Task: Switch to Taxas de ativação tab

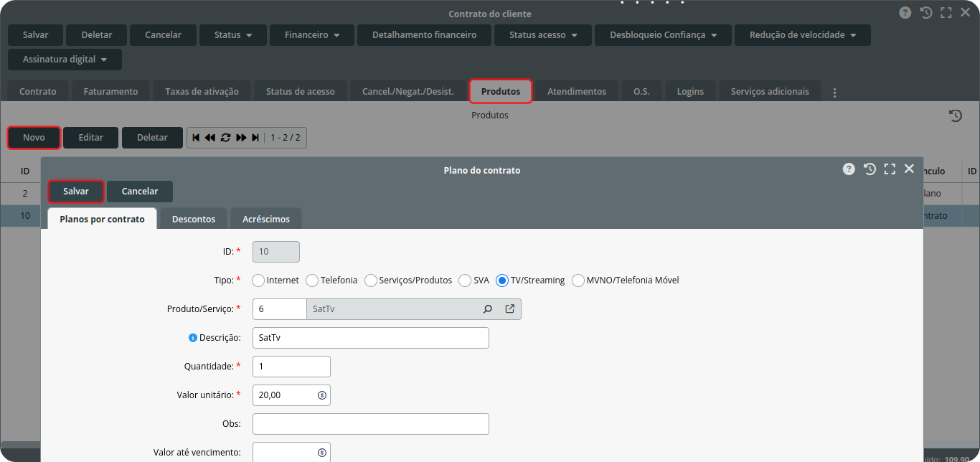Action: pyautogui.click(x=202, y=91)
